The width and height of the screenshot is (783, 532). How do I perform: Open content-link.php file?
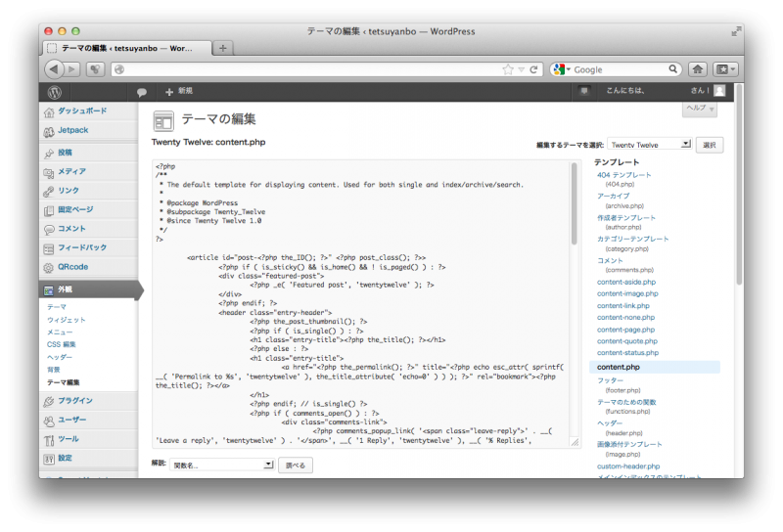(x=623, y=306)
